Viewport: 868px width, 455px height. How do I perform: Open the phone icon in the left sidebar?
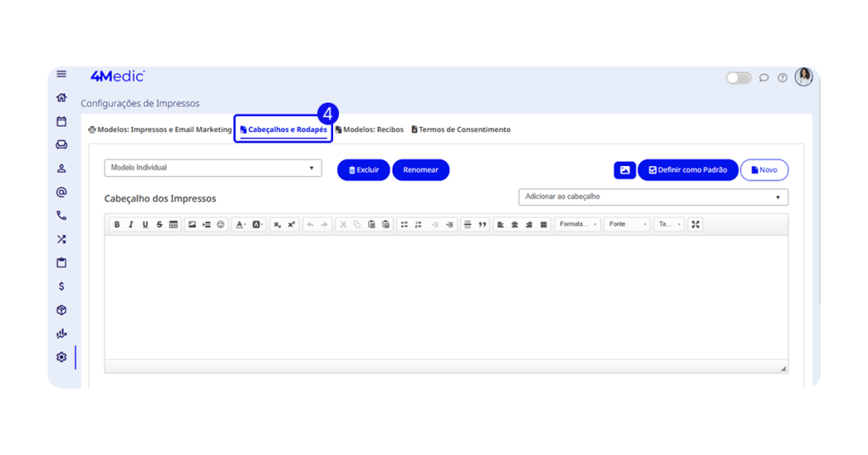[x=61, y=216]
